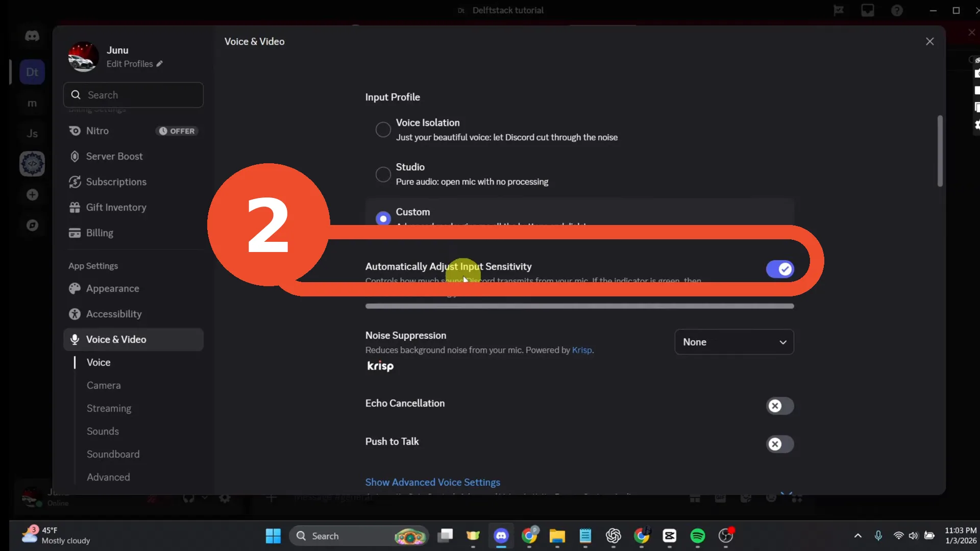Select the 'm' server icon
This screenshot has width=980, height=551.
click(32, 103)
